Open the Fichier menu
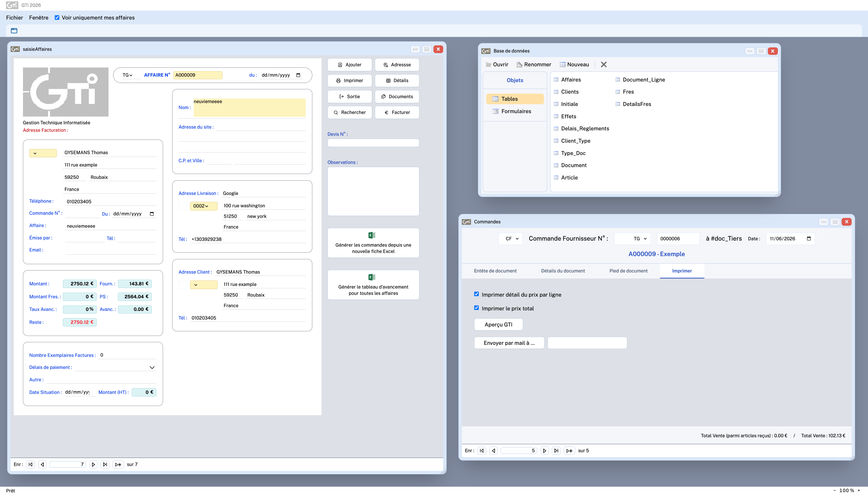Image resolution: width=868 pixels, height=495 pixels. click(15, 18)
